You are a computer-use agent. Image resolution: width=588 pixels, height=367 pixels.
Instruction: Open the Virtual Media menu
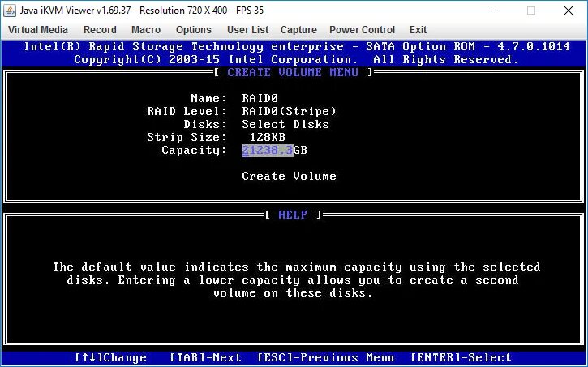pos(38,30)
